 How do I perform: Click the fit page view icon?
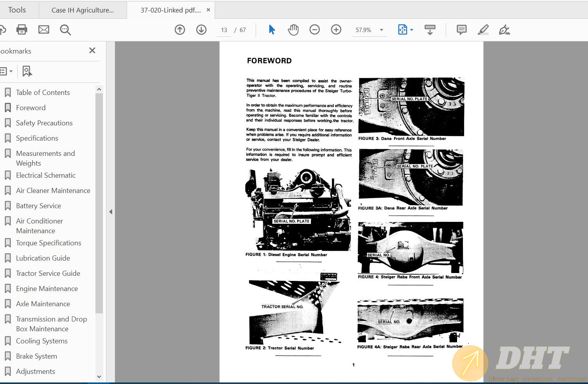402,30
